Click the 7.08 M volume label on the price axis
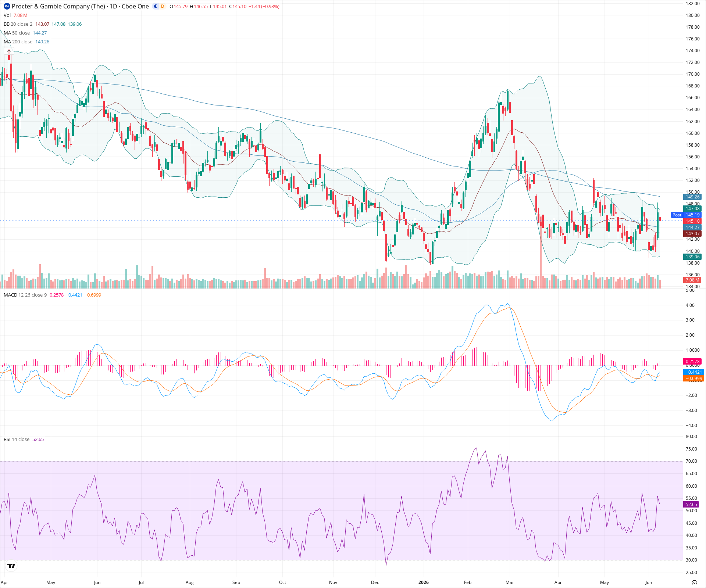 pos(693,280)
